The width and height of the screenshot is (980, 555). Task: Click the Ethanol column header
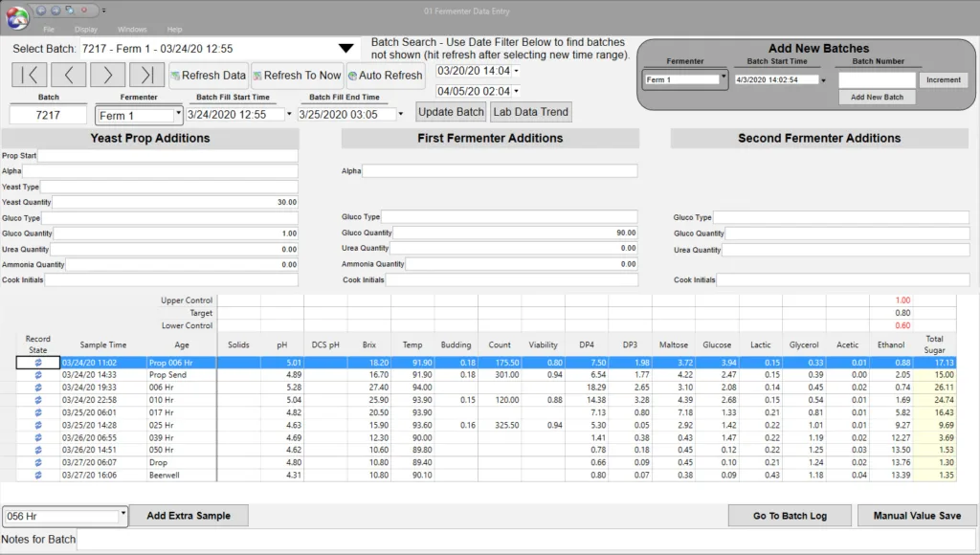tap(891, 344)
